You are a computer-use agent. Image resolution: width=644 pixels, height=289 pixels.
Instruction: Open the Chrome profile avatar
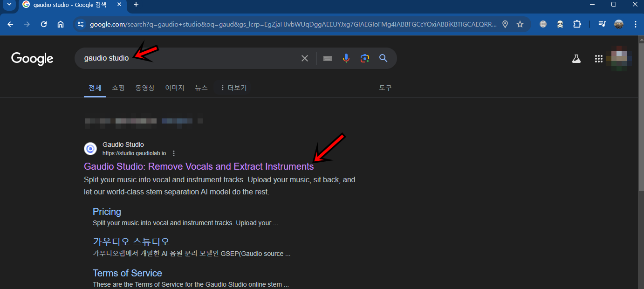619,24
